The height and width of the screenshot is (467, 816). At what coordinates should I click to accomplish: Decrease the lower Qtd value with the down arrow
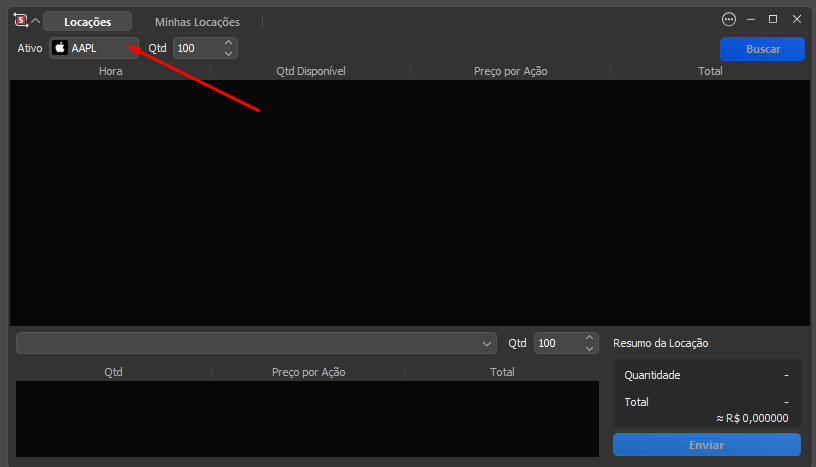[x=589, y=349]
